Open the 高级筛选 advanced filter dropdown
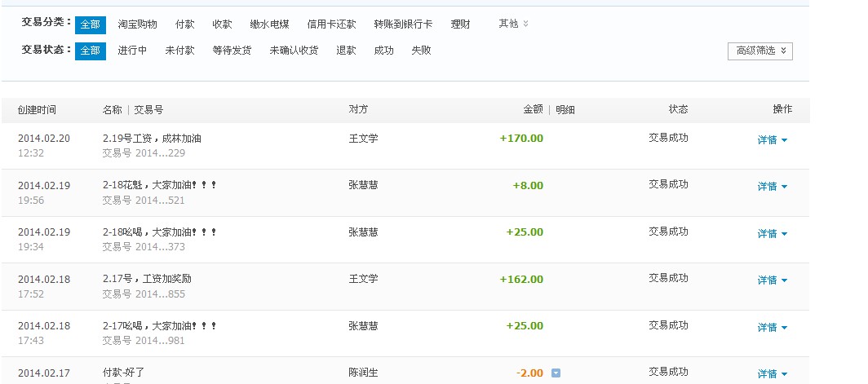Image resolution: width=868 pixels, height=384 pixels. pos(759,51)
